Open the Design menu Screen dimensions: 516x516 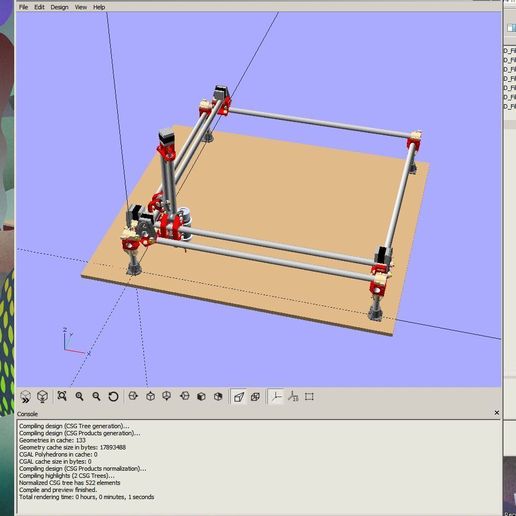click(x=59, y=7)
